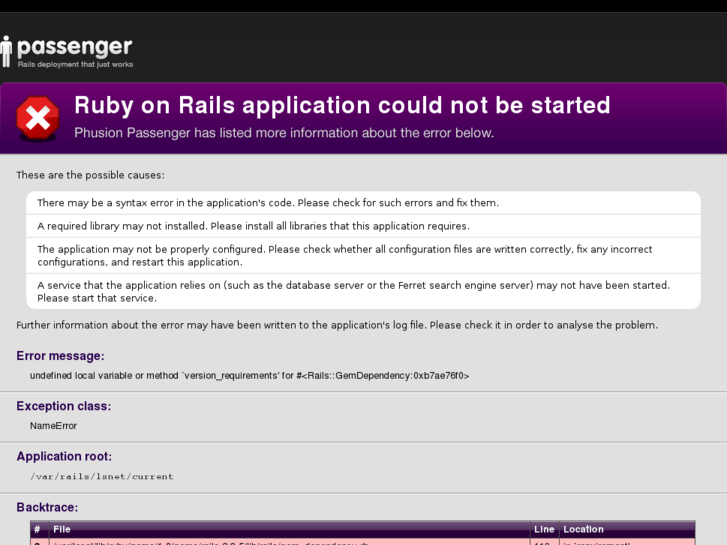The width and height of the screenshot is (727, 545).
Task: Click the 'Ruby on Rails application could not be started' heading
Action: point(342,105)
